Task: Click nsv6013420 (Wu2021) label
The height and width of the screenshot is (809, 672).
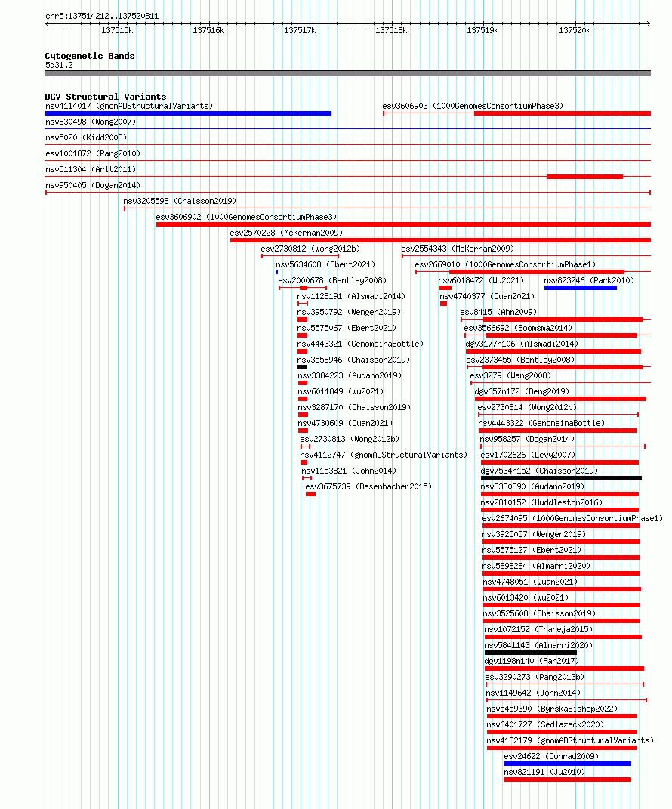Action: coord(526,597)
